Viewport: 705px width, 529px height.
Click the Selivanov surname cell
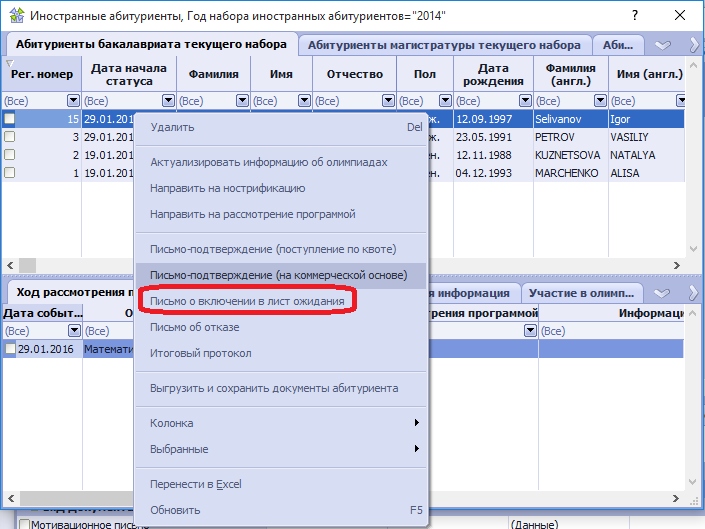coord(571,119)
